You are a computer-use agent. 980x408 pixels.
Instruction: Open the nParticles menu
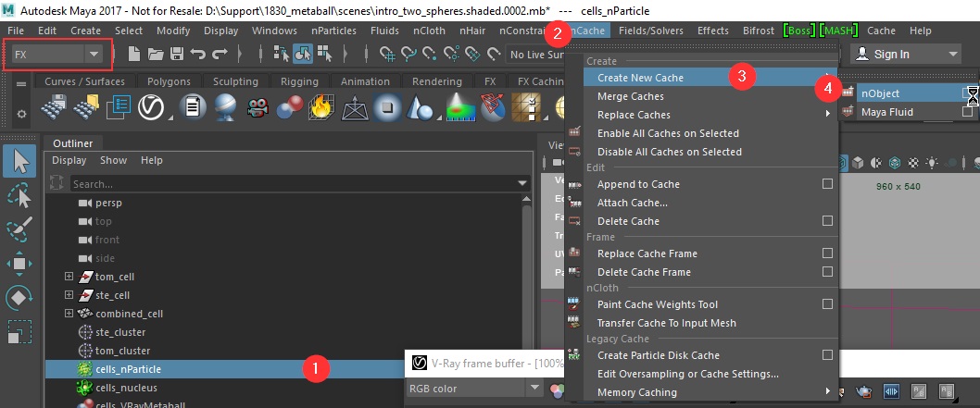pyautogui.click(x=333, y=31)
